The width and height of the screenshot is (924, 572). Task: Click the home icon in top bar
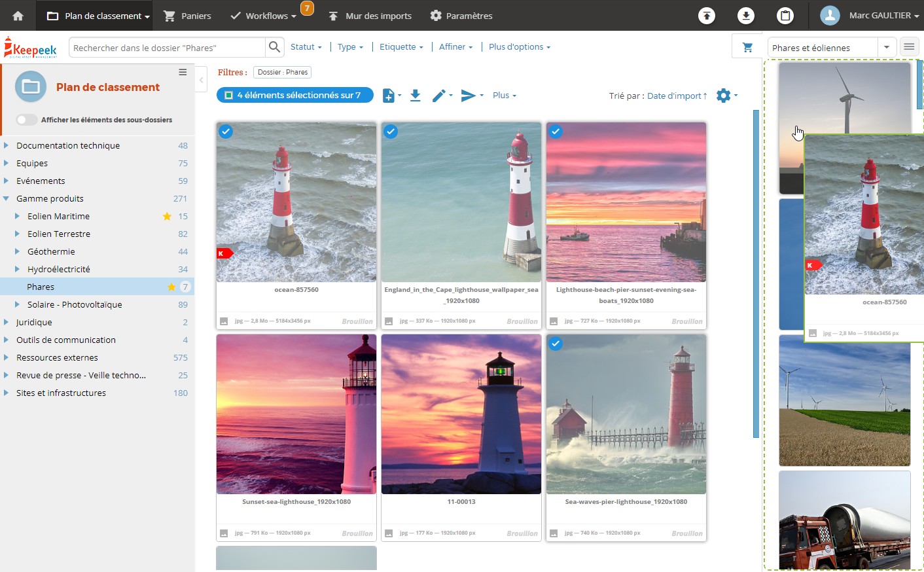(18, 16)
